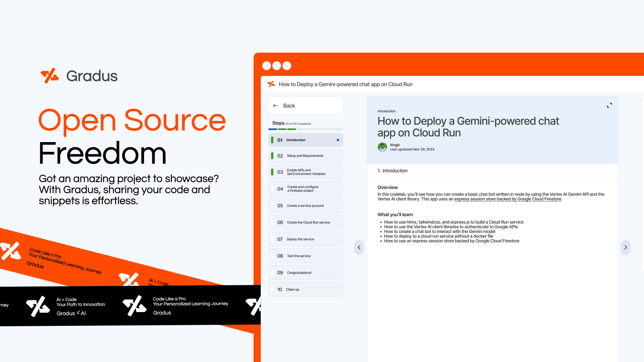Click the steps progress bar
The height and width of the screenshot is (362, 644).
point(305,129)
